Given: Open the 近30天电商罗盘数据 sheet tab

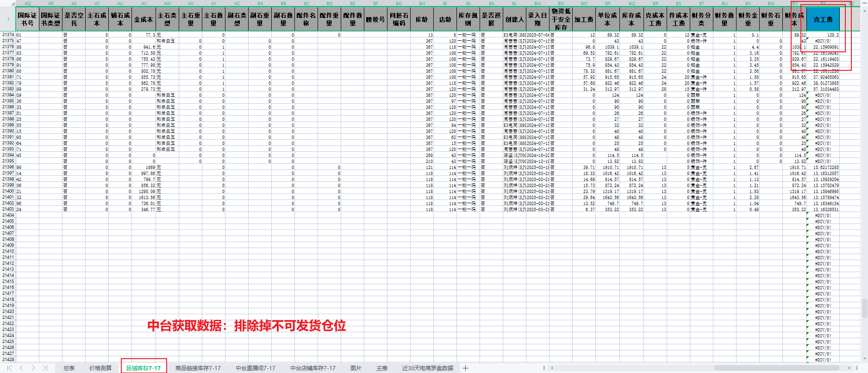Looking at the screenshot, I should (427, 368).
